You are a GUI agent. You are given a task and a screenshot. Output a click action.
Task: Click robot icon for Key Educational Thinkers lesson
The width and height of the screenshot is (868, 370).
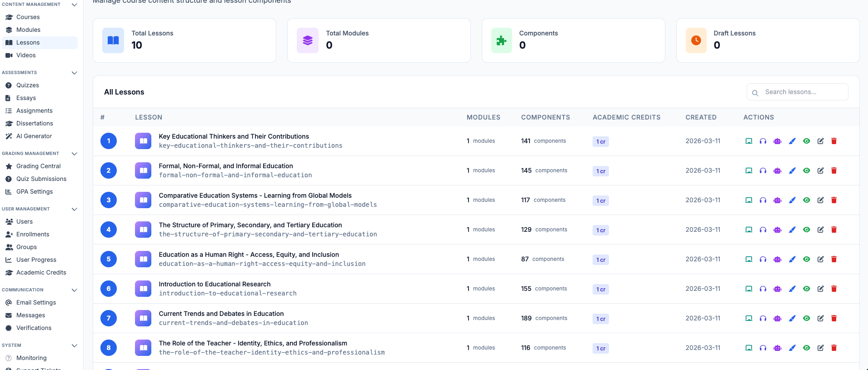tap(778, 141)
